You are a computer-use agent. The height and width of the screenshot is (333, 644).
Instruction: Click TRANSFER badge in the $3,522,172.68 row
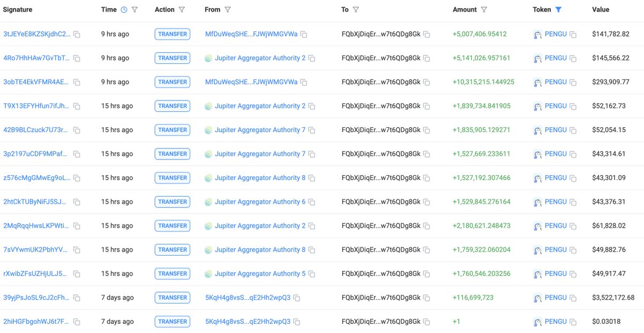coord(173,298)
